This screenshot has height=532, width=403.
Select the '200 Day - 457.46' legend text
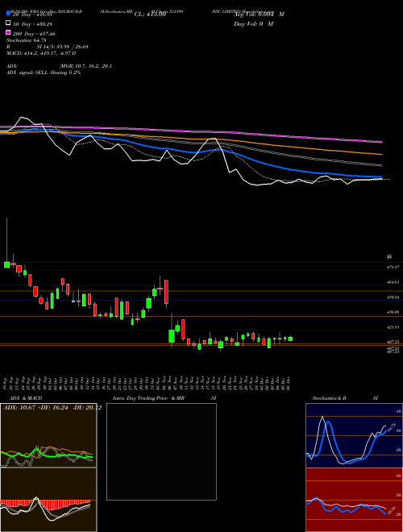tap(34, 34)
